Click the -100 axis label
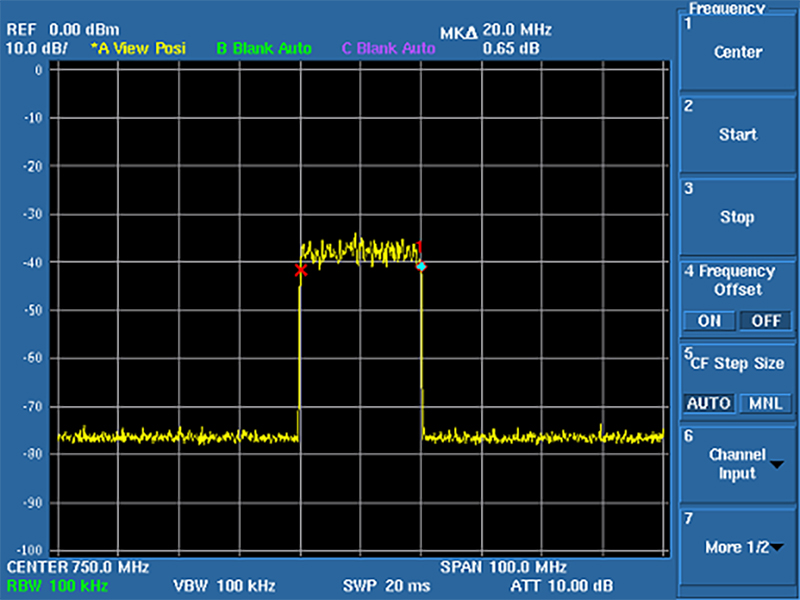 point(31,551)
